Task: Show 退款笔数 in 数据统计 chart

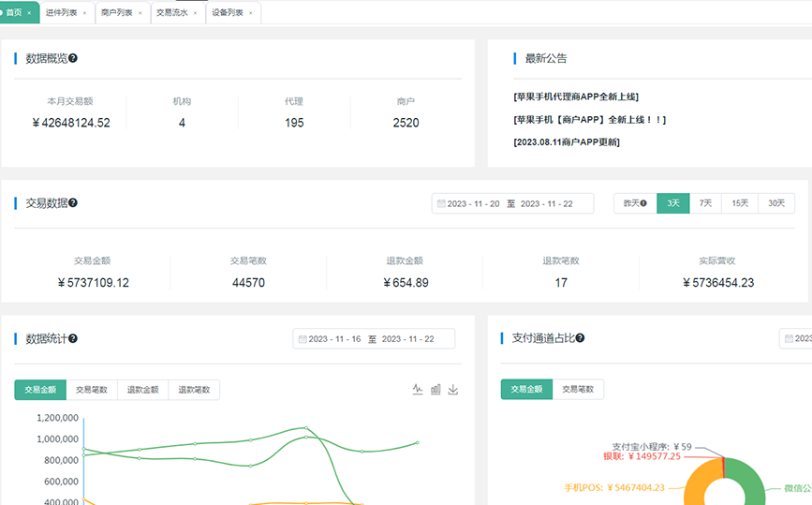Action: pos(194,390)
